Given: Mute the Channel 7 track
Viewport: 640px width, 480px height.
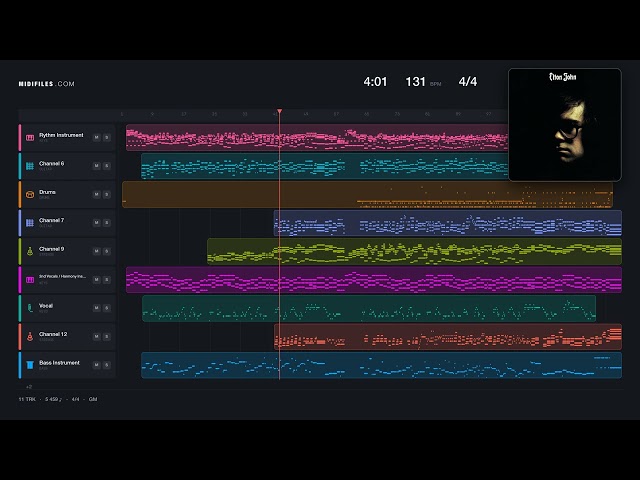Looking at the screenshot, I should (x=96, y=222).
